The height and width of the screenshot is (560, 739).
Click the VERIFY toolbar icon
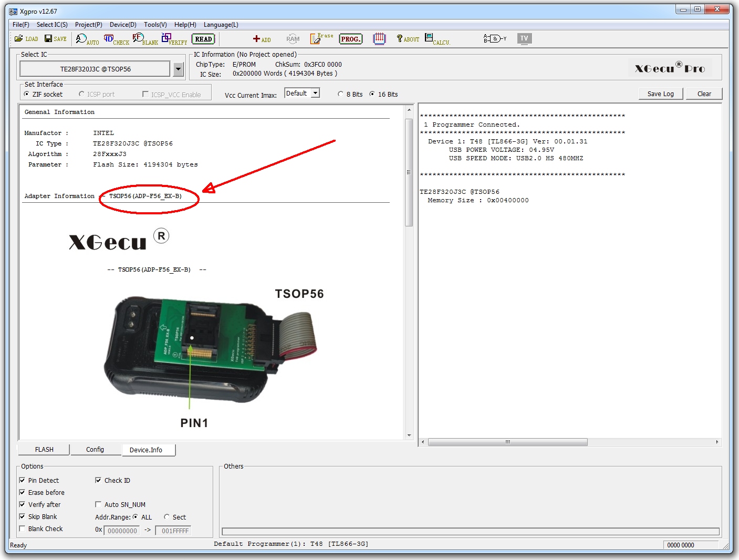[x=174, y=39]
